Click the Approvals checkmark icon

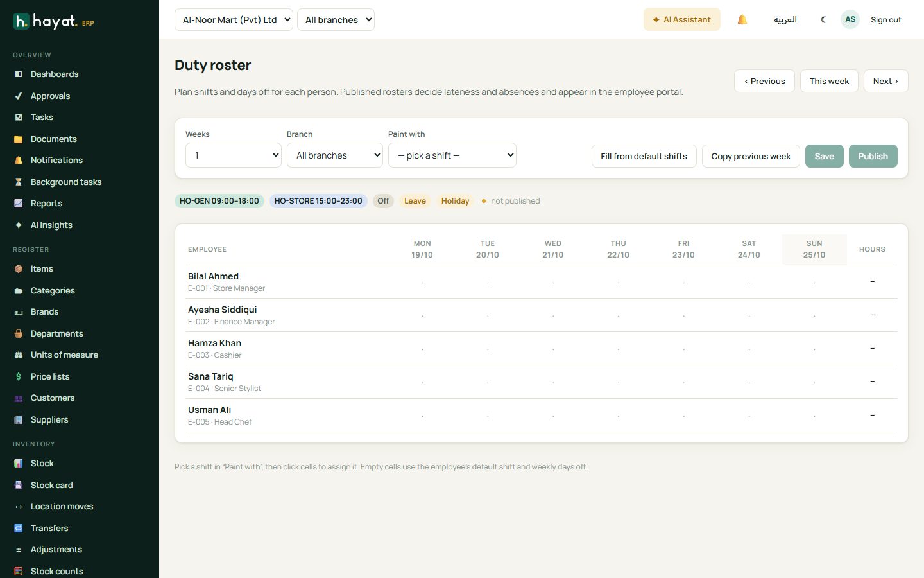[19, 96]
